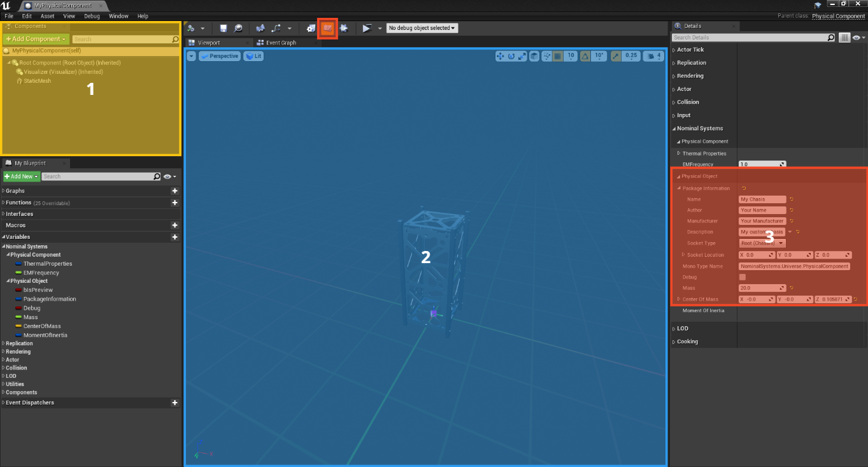Switch to the Event Graph tab
Screen dimensions: 868x467
tap(281, 43)
